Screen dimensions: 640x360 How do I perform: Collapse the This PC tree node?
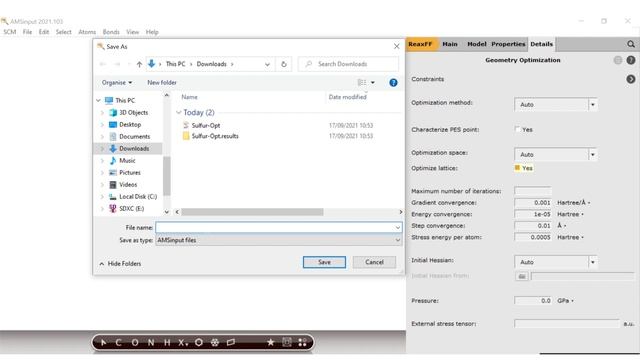click(98, 100)
